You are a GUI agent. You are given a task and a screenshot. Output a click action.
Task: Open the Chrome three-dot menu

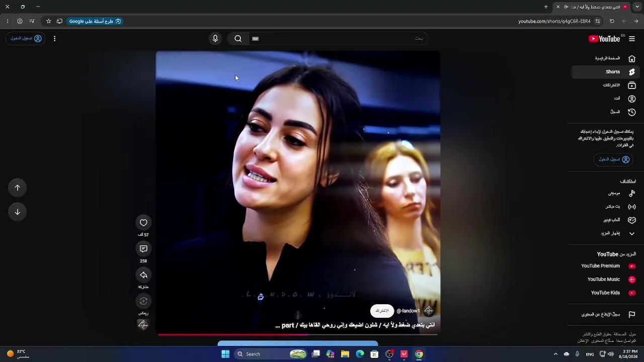pyautogui.click(x=8, y=21)
